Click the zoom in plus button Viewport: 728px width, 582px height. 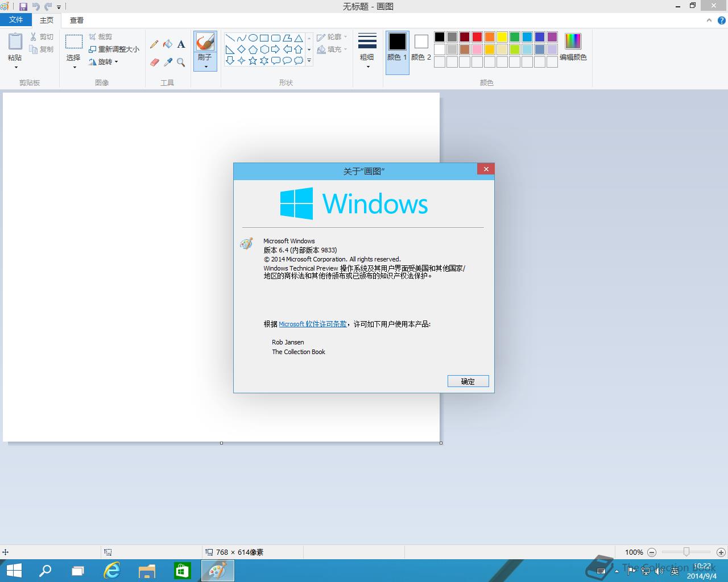[721, 552]
